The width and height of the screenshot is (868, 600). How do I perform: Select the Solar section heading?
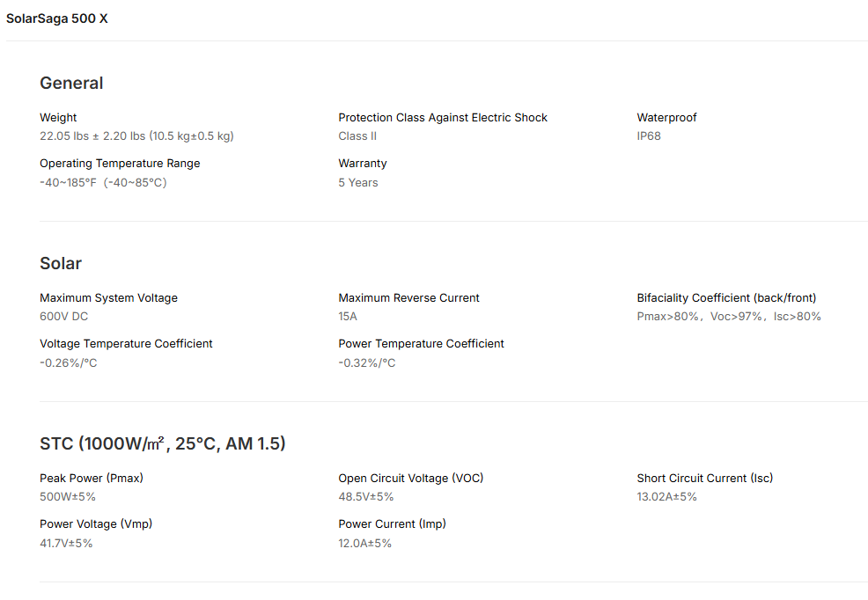coord(61,264)
